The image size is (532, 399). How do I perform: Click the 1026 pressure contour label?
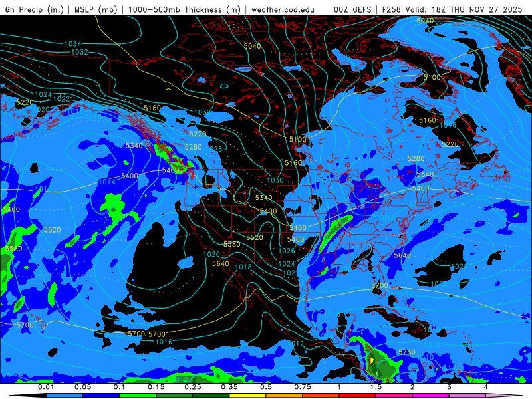pyautogui.click(x=287, y=251)
